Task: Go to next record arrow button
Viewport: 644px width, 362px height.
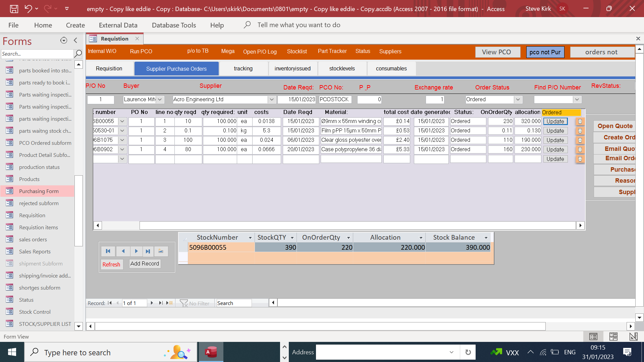Action: click(x=136, y=251)
